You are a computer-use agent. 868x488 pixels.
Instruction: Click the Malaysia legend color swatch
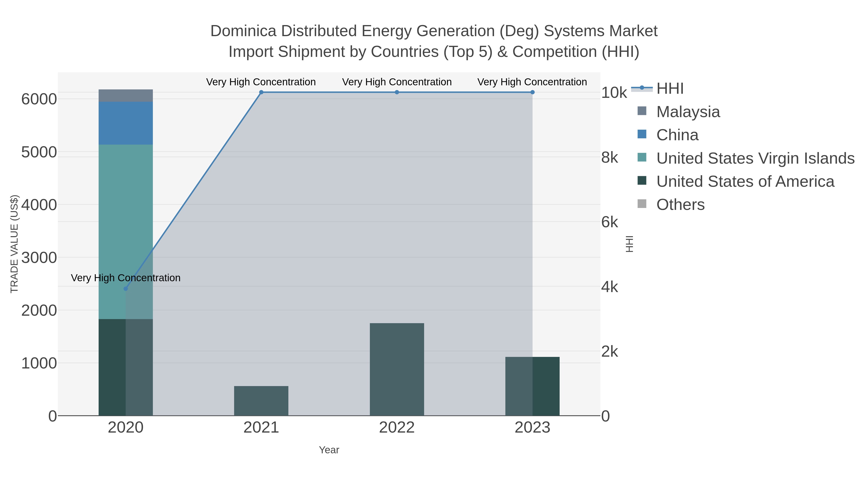pyautogui.click(x=642, y=111)
